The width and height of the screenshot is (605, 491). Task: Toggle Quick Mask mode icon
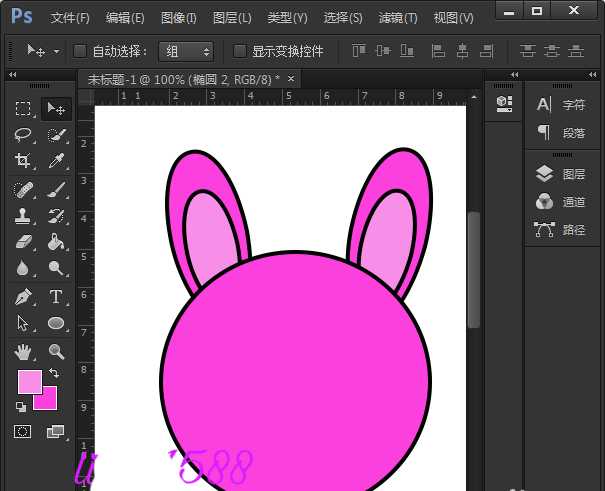coord(23,432)
